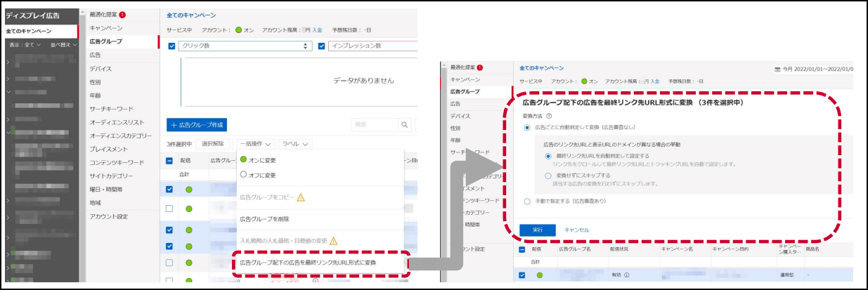Click 全てのキャンペーン breadcrumb above サービス中, left screenshot
Image resolution: width=868 pixels, height=290 pixels.
tap(191, 15)
